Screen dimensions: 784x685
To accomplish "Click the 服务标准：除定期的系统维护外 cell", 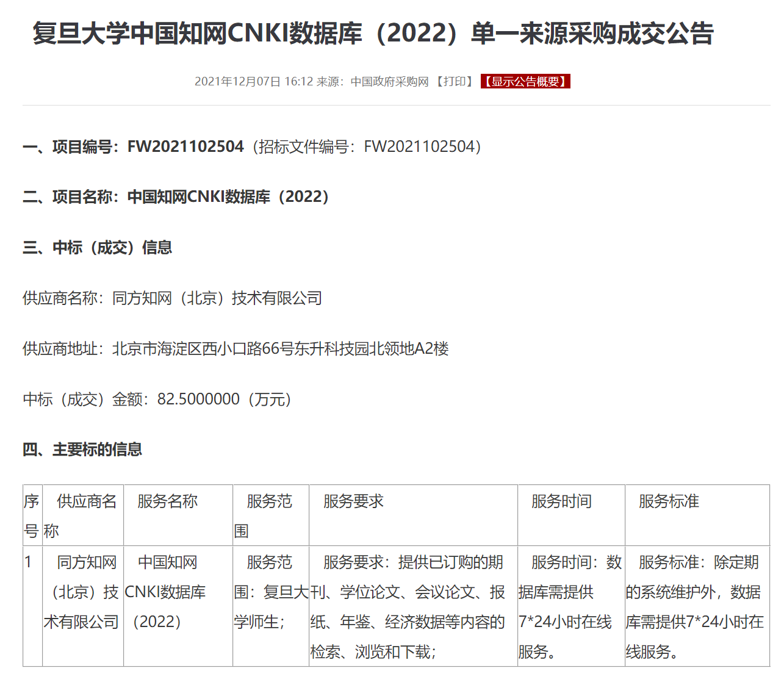I will (x=697, y=606).
